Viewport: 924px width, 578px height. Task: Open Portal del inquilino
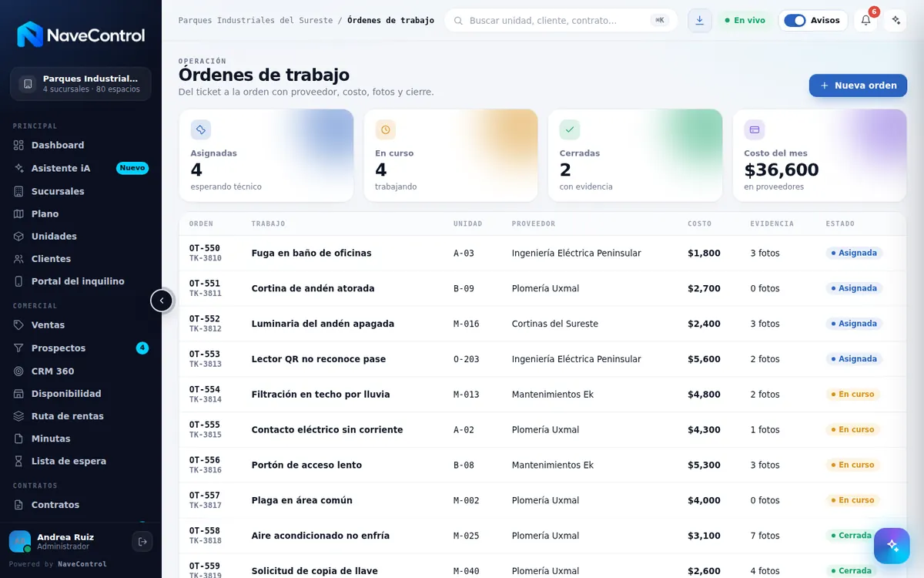coord(81,281)
